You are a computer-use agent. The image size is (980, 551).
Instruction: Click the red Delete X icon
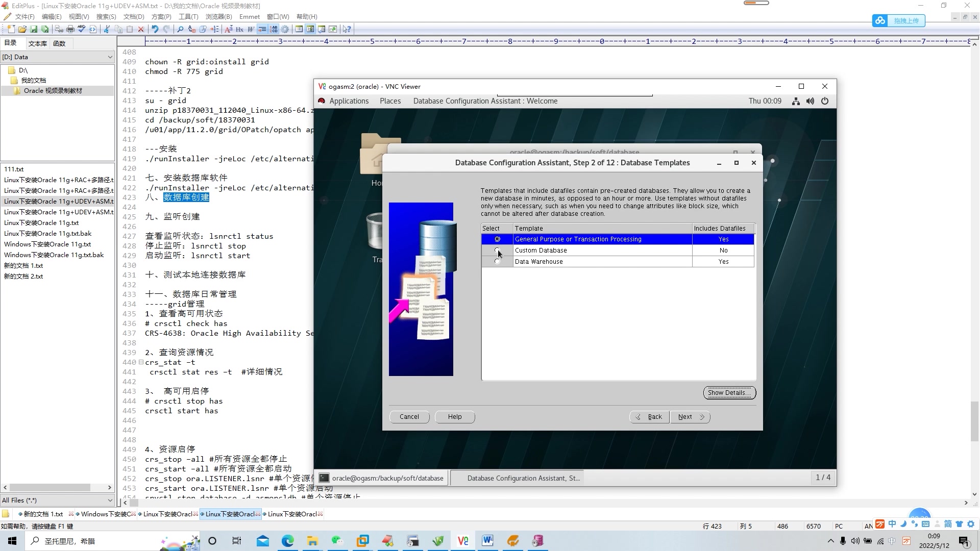point(141,30)
